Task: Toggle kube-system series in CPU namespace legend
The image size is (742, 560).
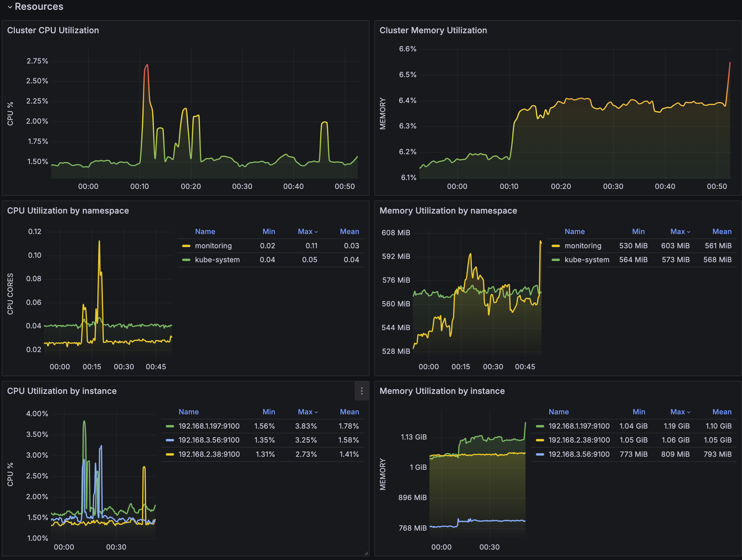Action: (217, 260)
